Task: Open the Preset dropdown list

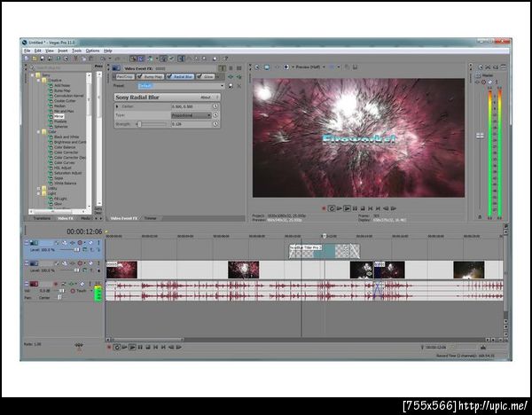Action: coord(223,86)
